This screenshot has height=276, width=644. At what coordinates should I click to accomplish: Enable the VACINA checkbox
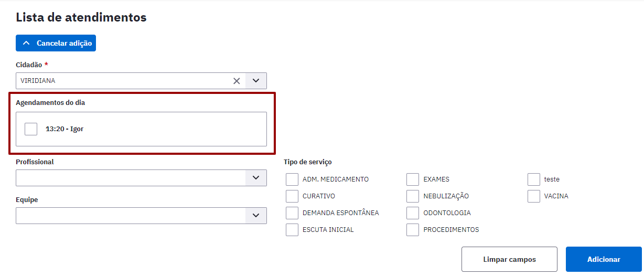[x=534, y=196]
